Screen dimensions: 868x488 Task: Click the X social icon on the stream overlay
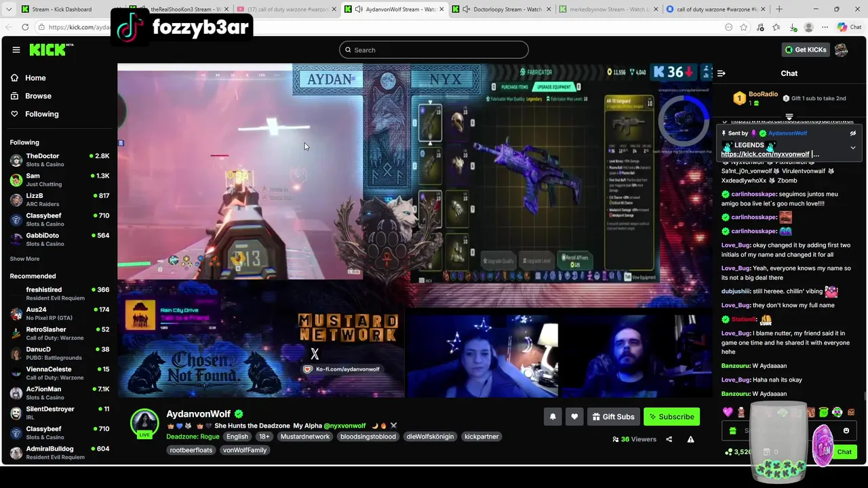click(x=315, y=354)
